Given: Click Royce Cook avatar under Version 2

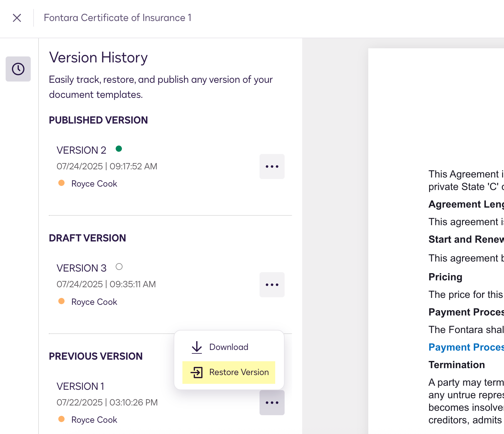Looking at the screenshot, I should (x=61, y=183).
